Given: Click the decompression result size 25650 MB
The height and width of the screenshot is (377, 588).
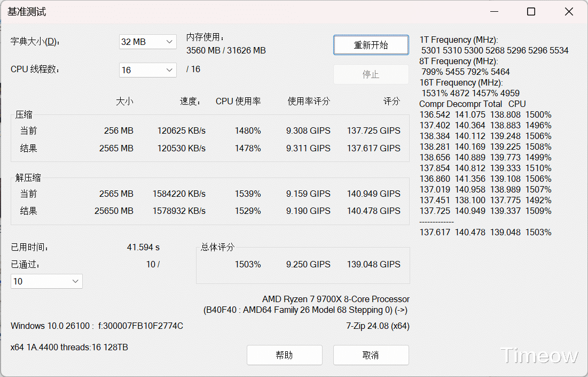Looking at the screenshot, I should (x=114, y=211).
